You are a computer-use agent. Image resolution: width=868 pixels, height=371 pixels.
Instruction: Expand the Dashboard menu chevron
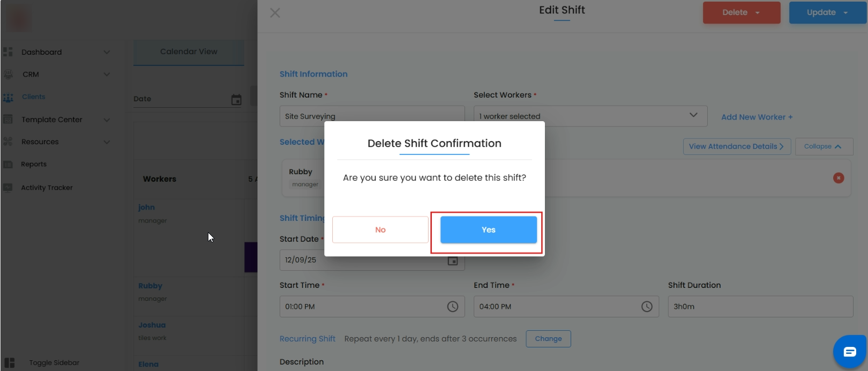[107, 52]
